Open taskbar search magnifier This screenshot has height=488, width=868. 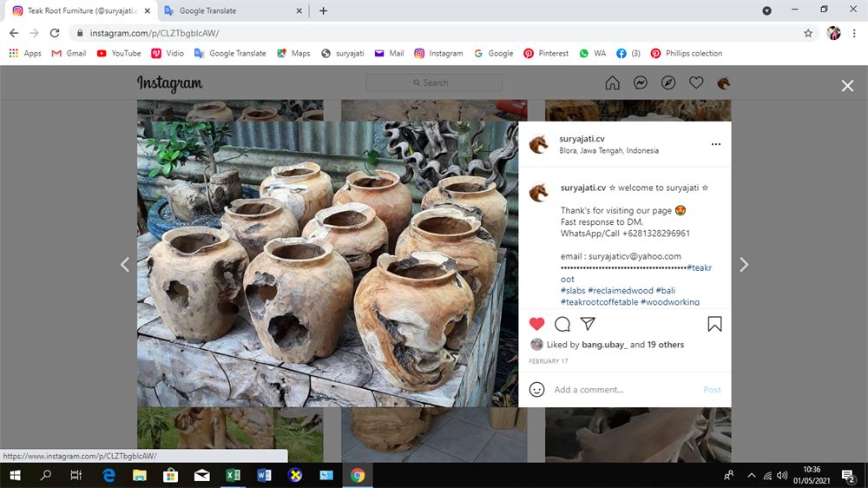tap(46, 475)
